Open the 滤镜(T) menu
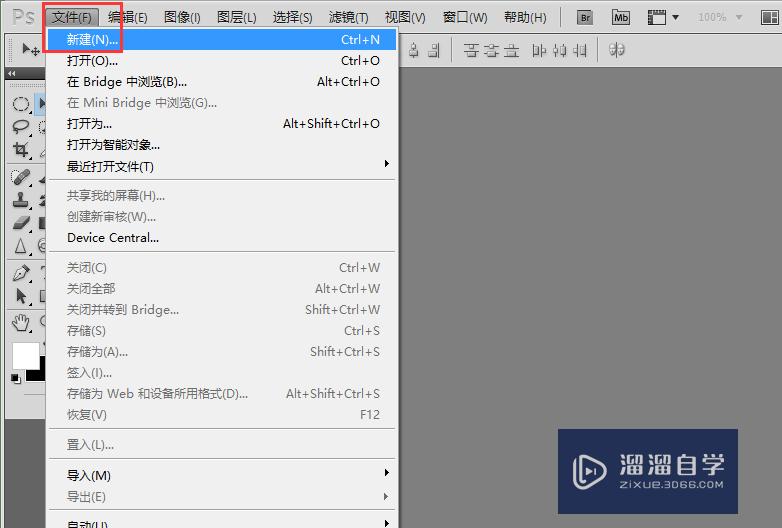The width and height of the screenshot is (782, 528). pos(348,17)
